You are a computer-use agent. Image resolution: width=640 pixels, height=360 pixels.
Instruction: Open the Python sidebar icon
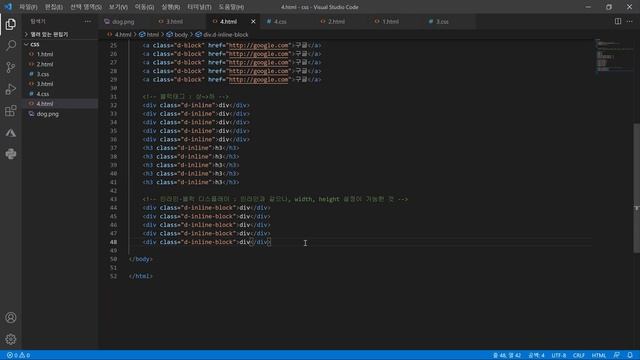[11, 154]
